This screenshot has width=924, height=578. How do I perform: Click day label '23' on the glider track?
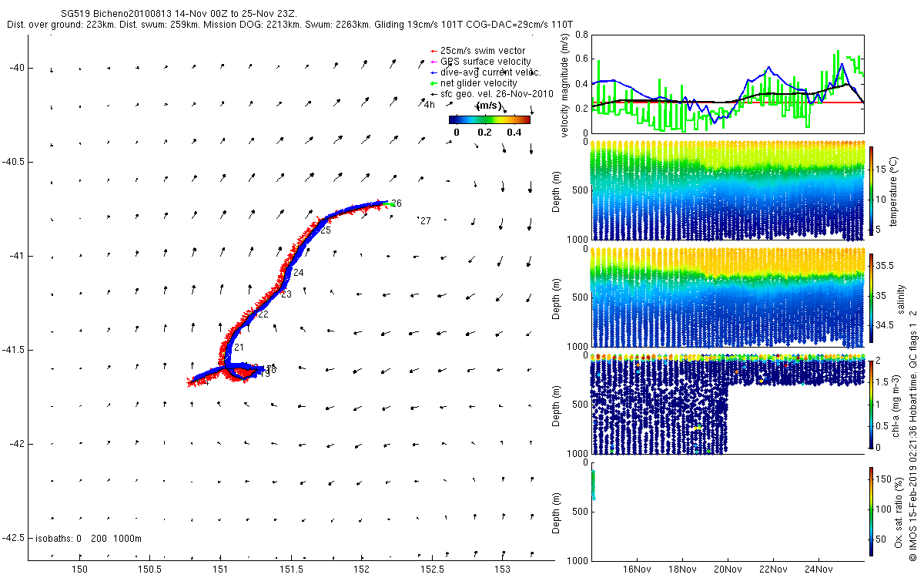tap(286, 294)
